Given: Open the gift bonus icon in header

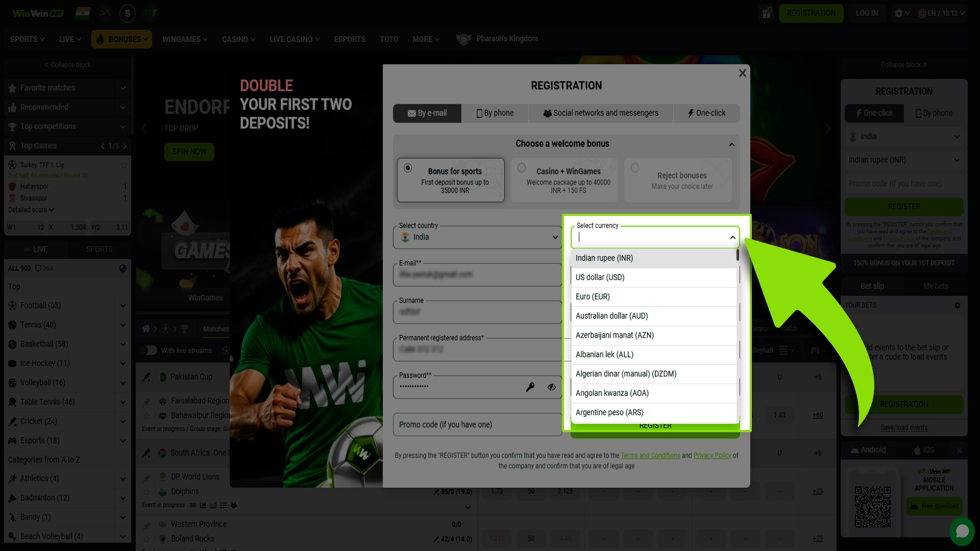Looking at the screenshot, I should point(766,13).
